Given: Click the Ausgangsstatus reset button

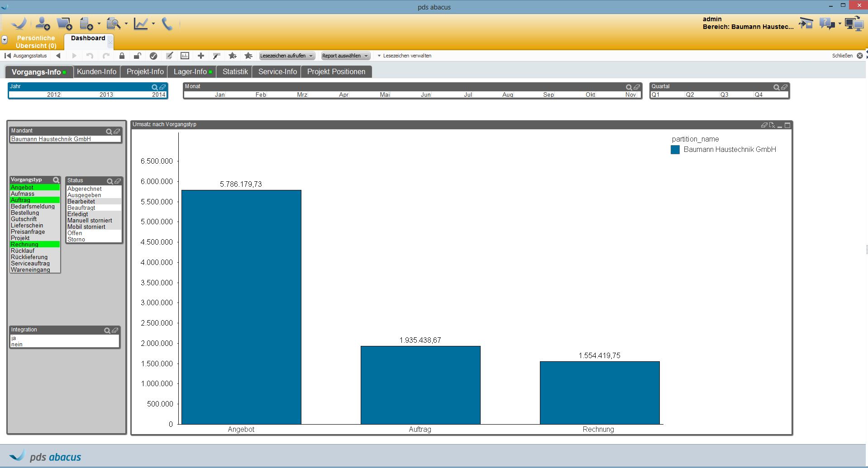Looking at the screenshot, I should point(26,56).
